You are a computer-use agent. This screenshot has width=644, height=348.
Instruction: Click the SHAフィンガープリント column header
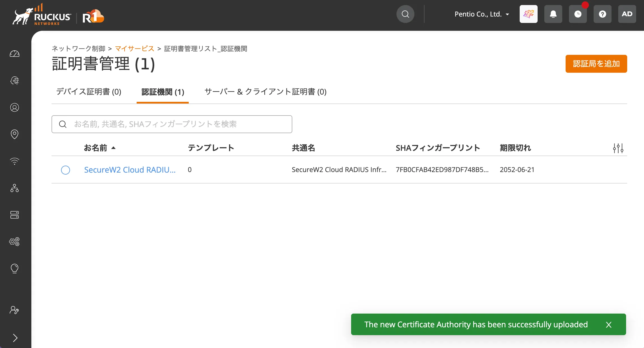[438, 148]
